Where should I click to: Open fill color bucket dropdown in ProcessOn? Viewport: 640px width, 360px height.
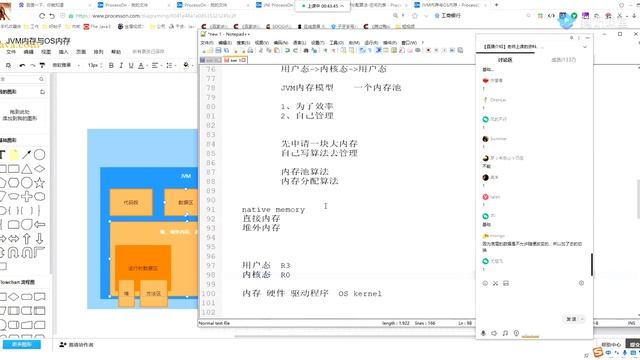(x=187, y=65)
